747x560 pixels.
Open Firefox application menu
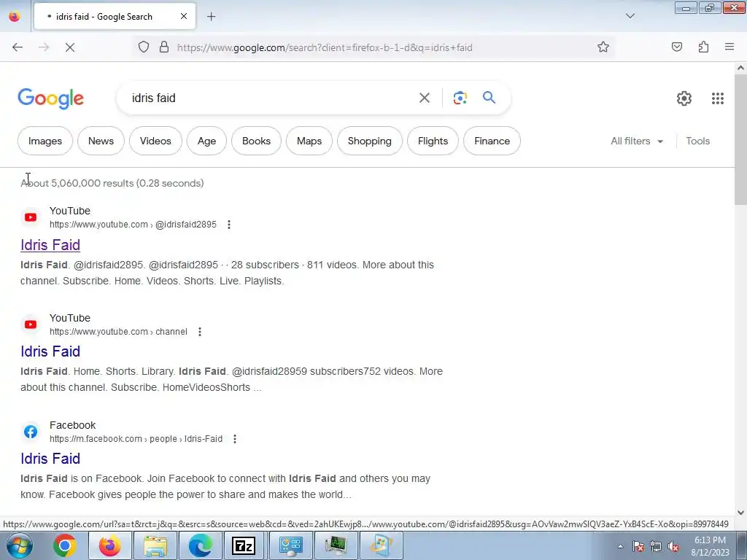point(729,47)
